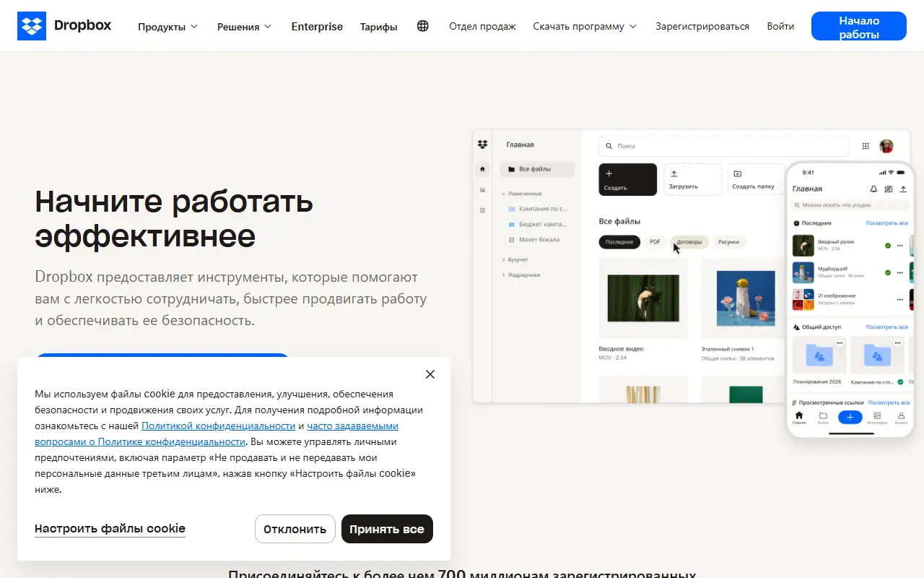Click the phone search field Можно искать что угодно
The image size is (924, 578).
(x=850, y=205)
